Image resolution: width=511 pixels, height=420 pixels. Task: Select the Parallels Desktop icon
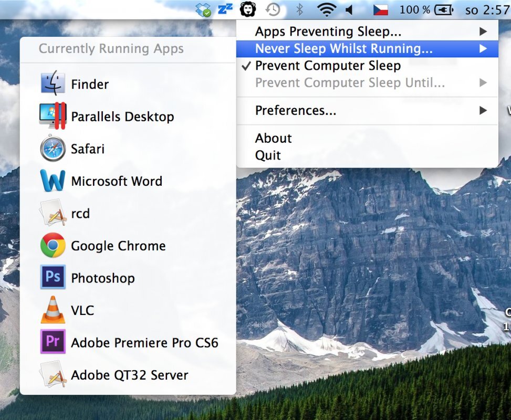[x=53, y=117]
